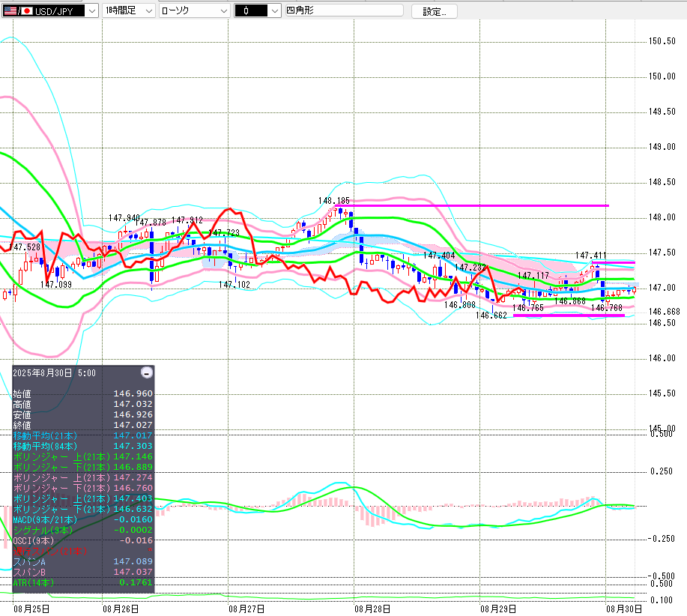This screenshot has width=687, height=616.
Task: Click the 08月26日 date axis label
Action: pyautogui.click(x=121, y=609)
